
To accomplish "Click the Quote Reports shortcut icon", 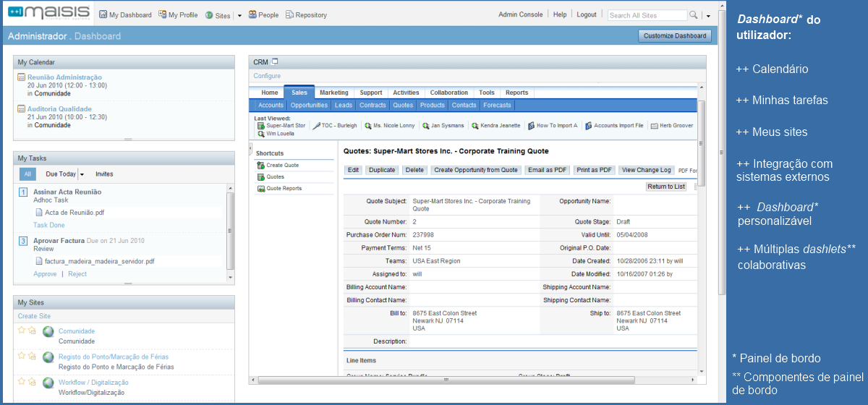I will [261, 189].
